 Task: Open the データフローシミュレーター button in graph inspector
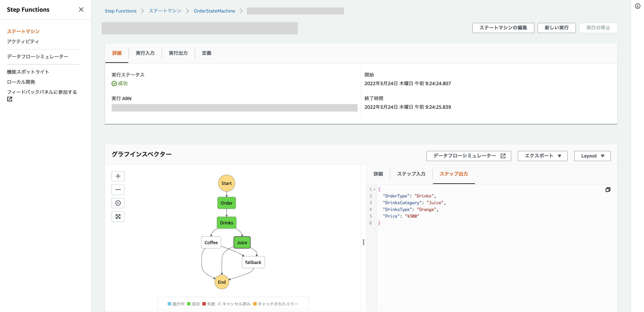coord(469,156)
